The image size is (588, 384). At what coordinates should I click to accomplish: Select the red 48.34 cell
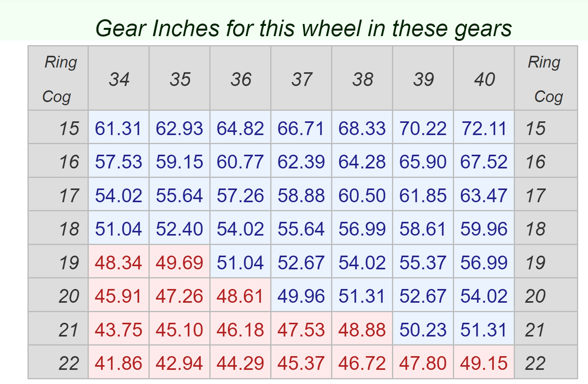(118, 263)
